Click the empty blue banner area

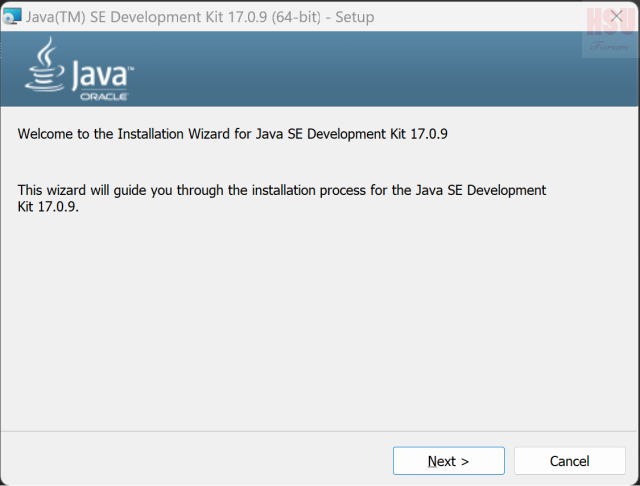[350, 70]
